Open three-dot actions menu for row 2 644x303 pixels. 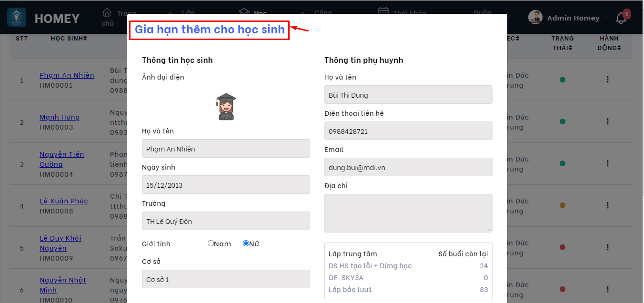click(x=608, y=122)
